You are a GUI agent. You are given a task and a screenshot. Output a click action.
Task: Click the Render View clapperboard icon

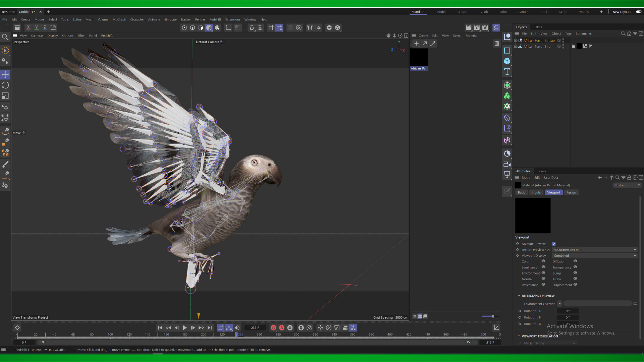(469, 27)
